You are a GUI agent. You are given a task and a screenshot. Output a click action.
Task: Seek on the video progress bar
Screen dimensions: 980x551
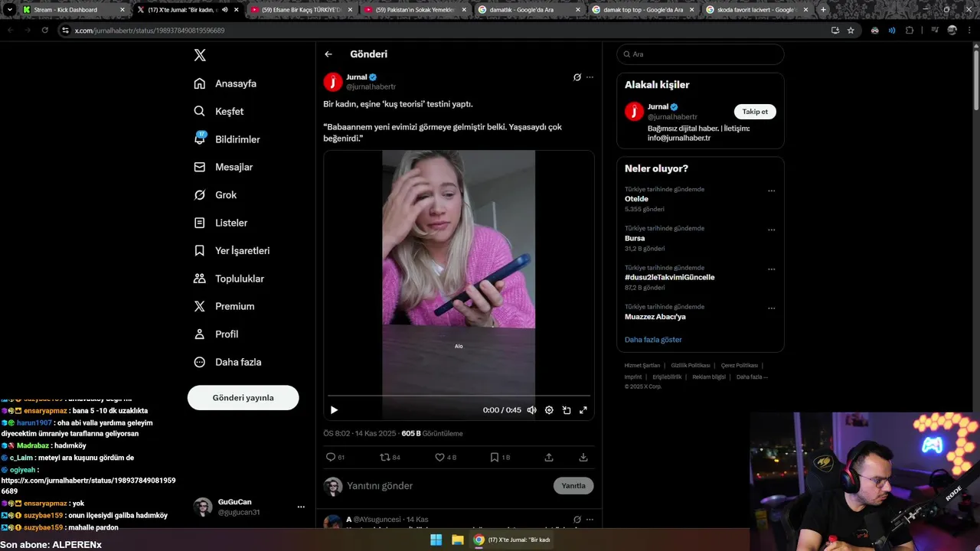(459, 396)
